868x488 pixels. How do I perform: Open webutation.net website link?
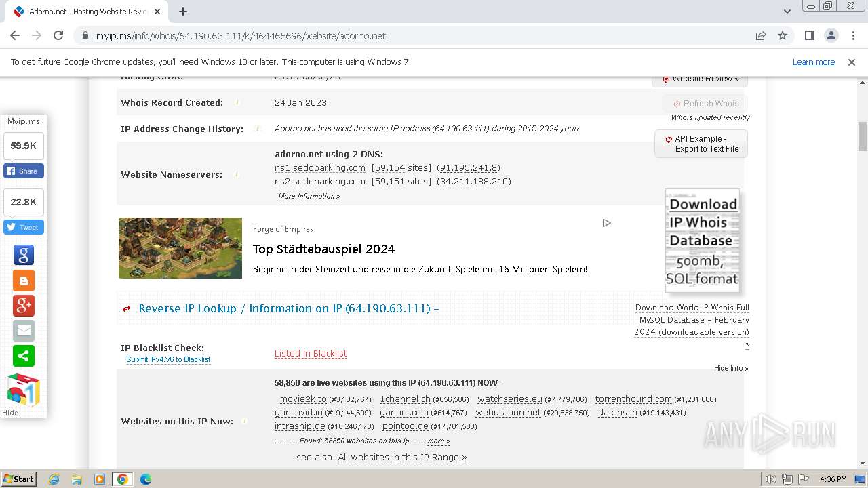[509, 413]
